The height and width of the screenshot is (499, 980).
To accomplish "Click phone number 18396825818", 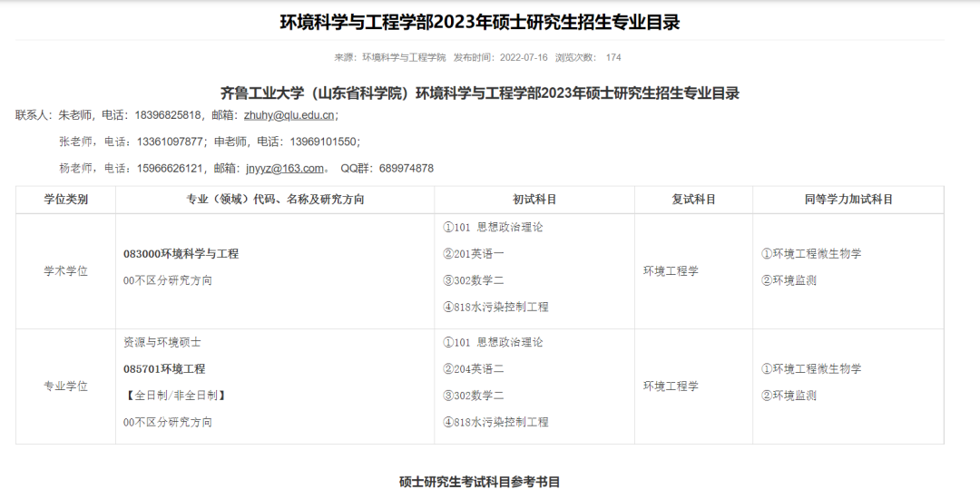I will tap(168, 115).
